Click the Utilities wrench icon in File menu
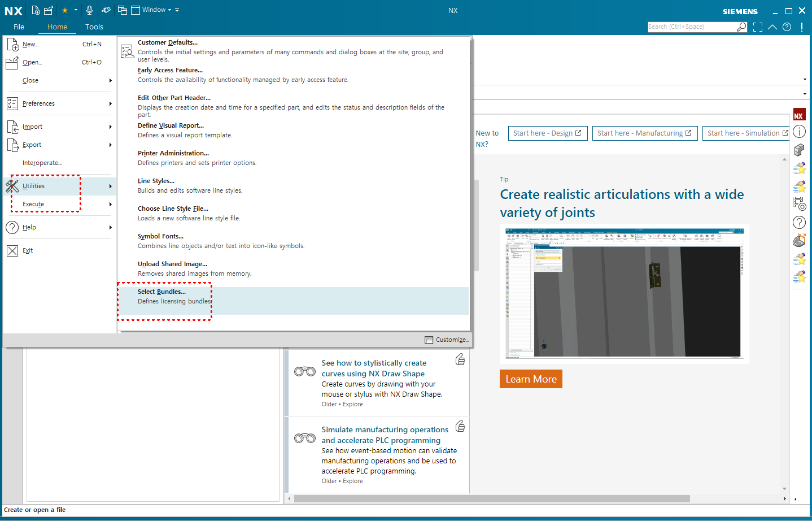 point(12,185)
